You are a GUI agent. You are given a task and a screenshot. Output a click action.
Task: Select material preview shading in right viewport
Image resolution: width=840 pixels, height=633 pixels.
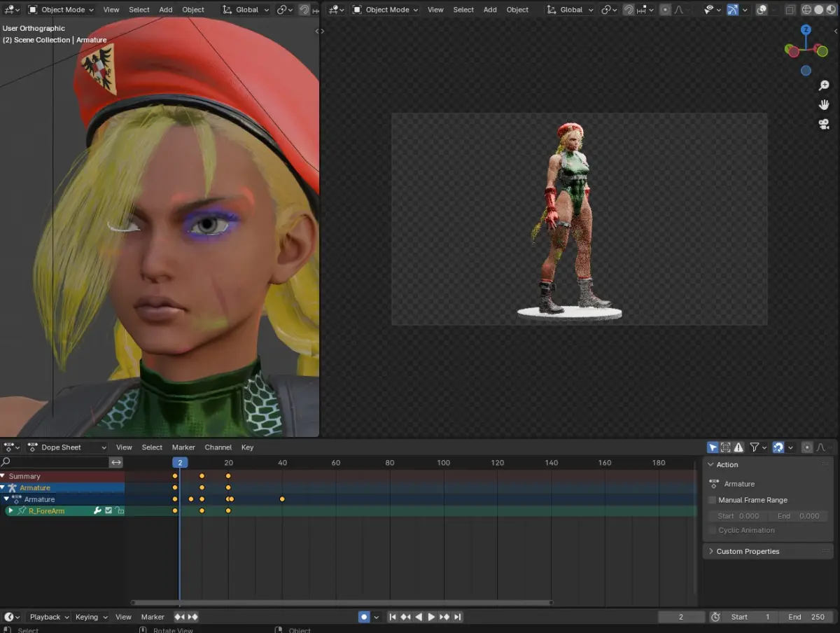click(830, 10)
